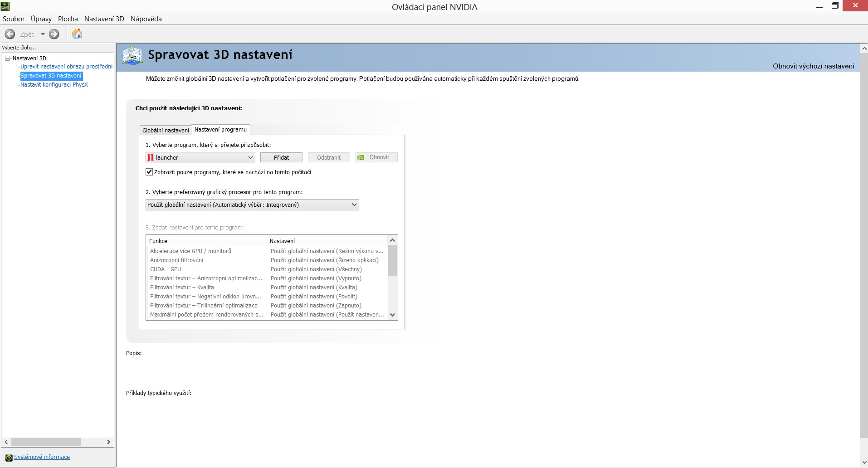Open the Nápověda menu
The width and height of the screenshot is (868, 468).
coord(146,19)
